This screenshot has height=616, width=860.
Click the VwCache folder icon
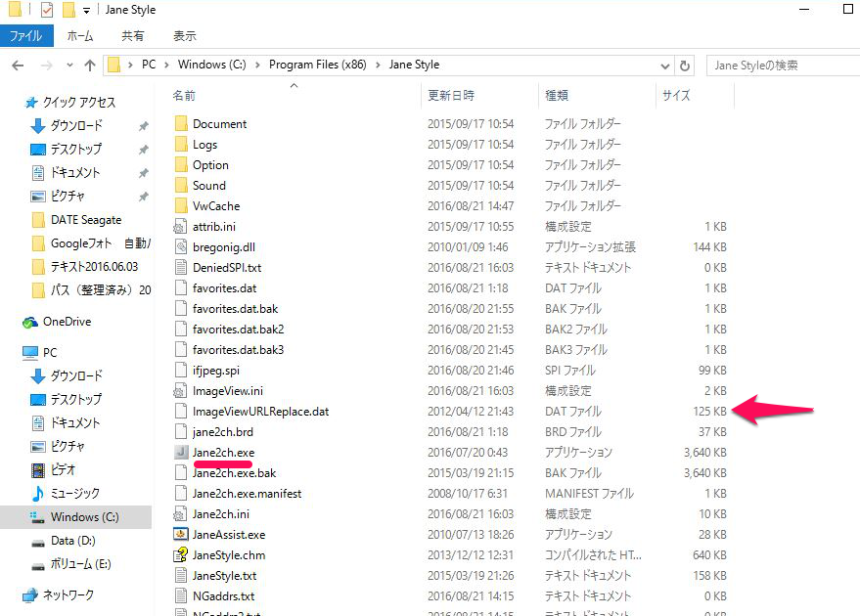pos(181,205)
